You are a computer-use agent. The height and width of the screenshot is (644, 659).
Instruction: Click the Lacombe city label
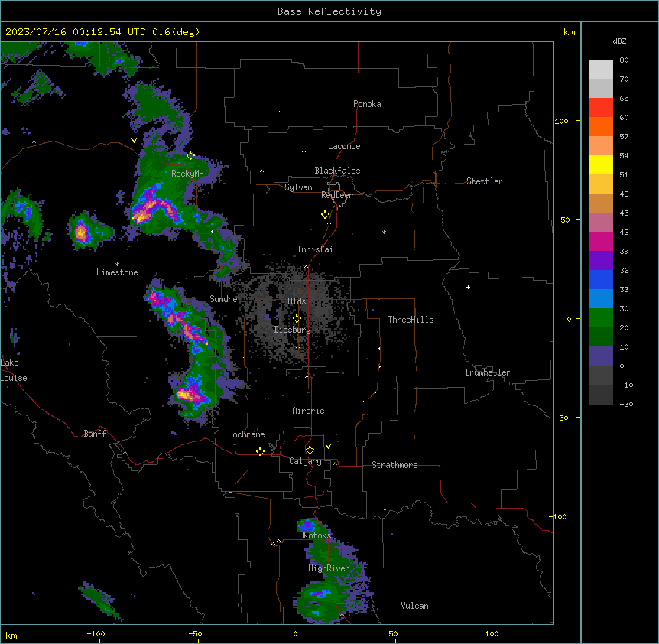click(344, 146)
